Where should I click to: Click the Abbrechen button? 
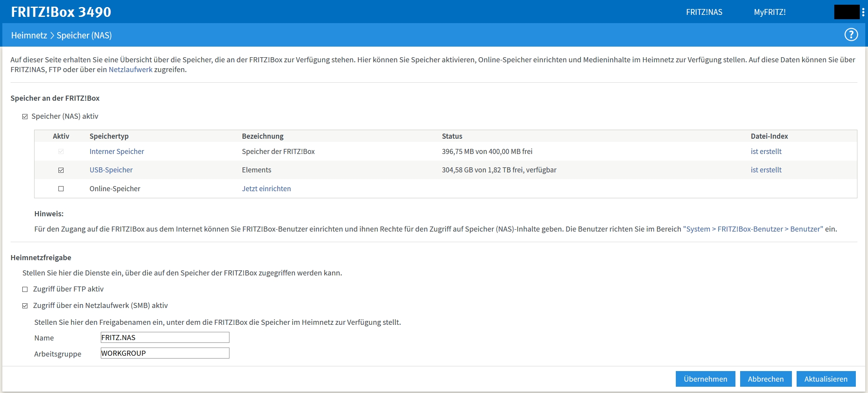(766, 379)
